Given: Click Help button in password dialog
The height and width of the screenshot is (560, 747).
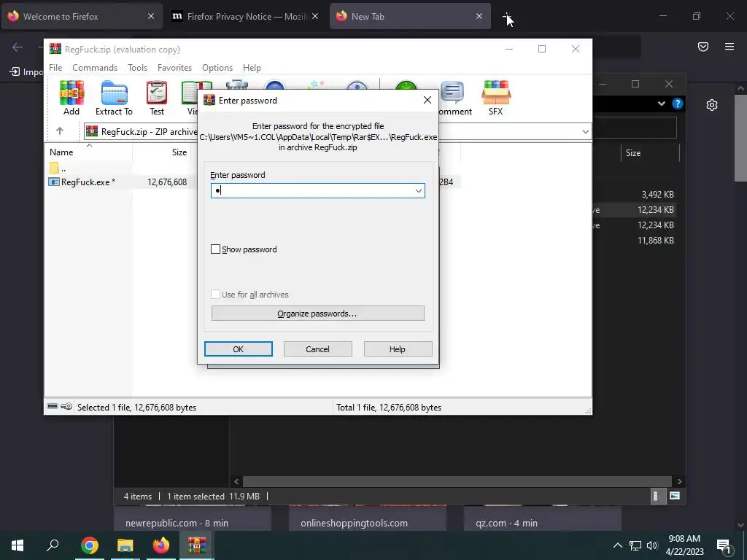Looking at the screenshot, I should (398, 349).
